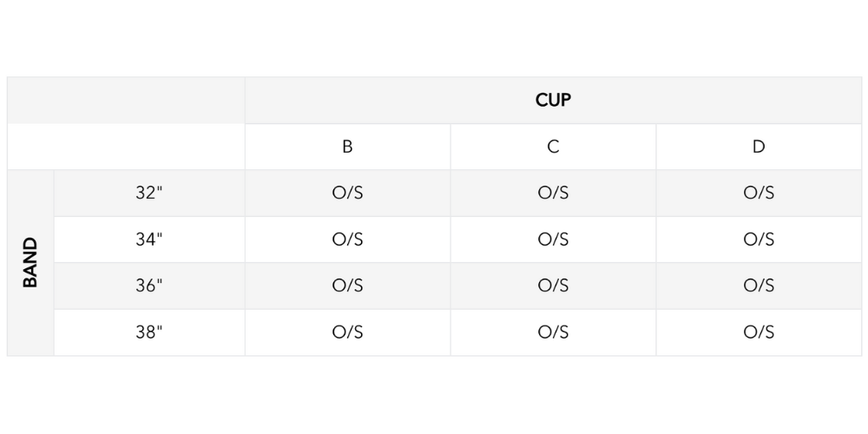The image size is (868, 434).
Task: Click O/S cell for 32" band, B cup
Action: (347, 193)
